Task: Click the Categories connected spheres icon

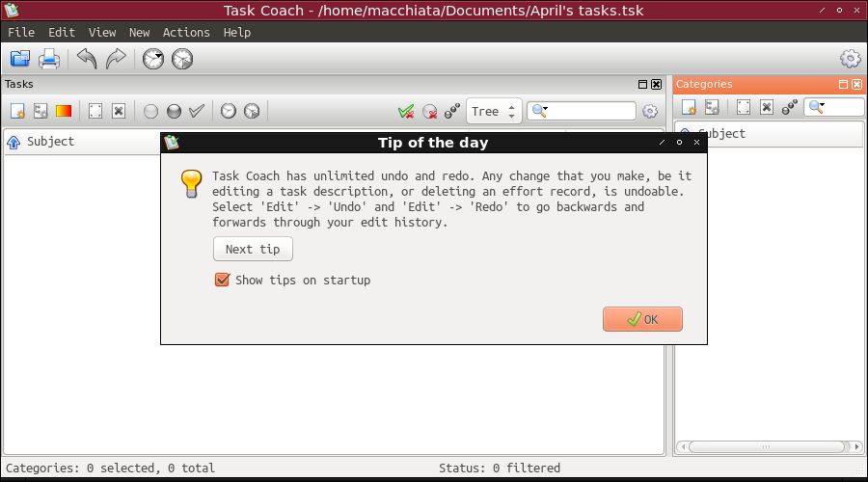Action: point(789,107)
